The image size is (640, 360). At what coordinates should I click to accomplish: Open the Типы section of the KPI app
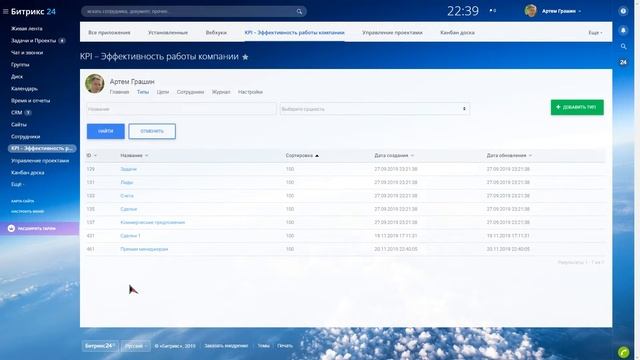[143, 92]
